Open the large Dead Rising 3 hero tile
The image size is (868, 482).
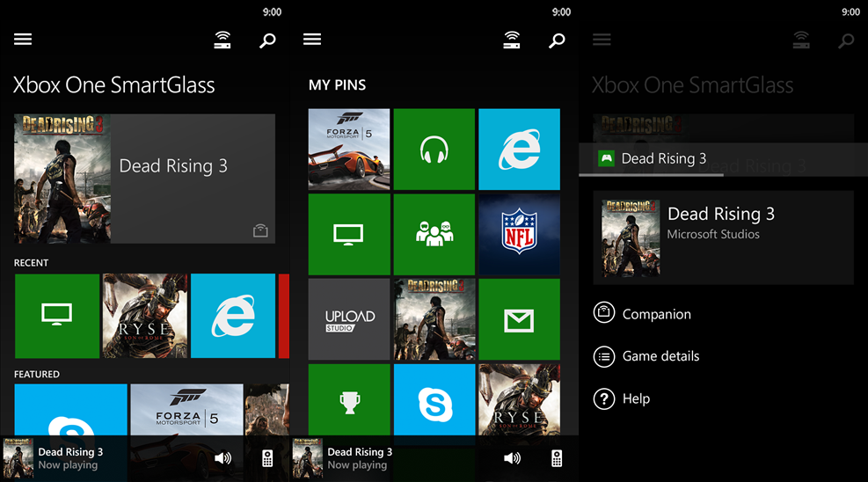click(144, 179)
